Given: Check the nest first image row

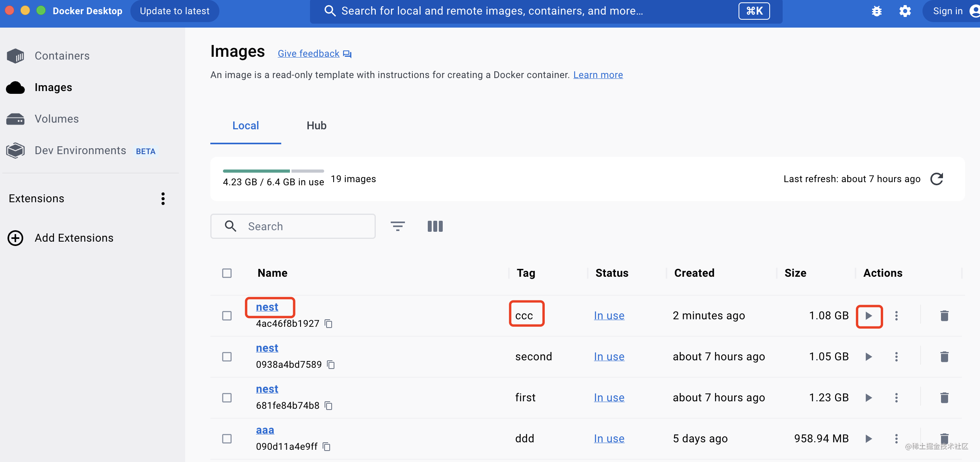Looking at the screenshot, I should (227, 398).
